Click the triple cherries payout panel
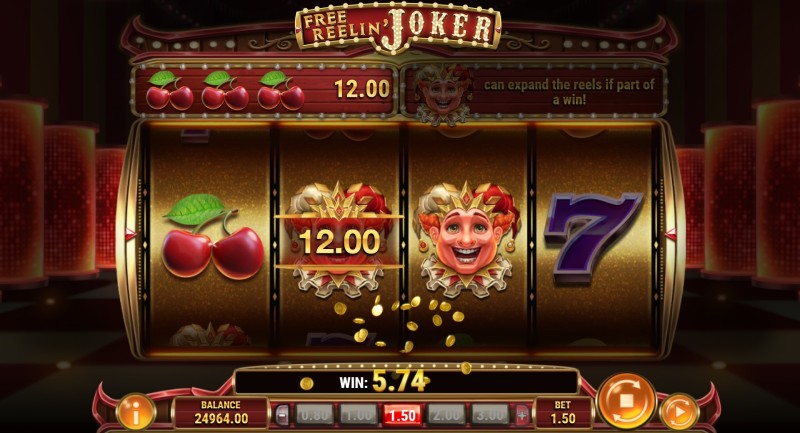The height and width of the screenshot is (433, 800). [265, 90]
